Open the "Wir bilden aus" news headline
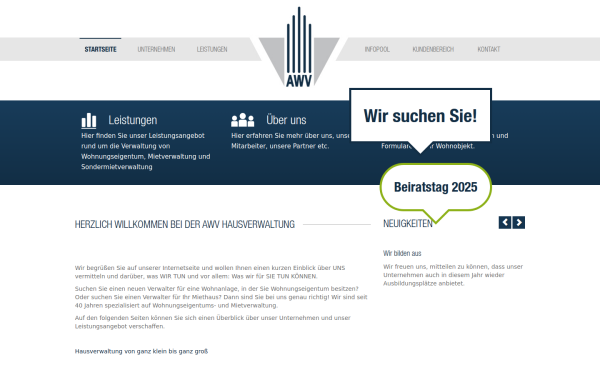This screenshot has height=375, width=600. click(402, 253)
